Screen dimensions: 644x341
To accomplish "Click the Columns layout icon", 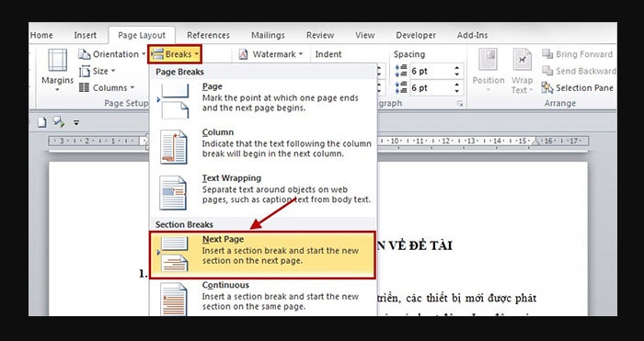I will coord(85,88).
